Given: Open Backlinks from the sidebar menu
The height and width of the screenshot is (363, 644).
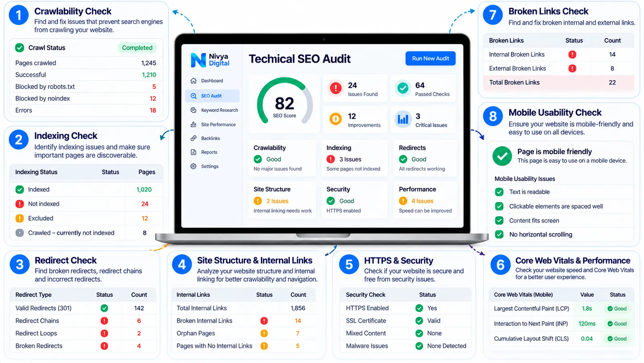Looking at the screenshot, I should 213,138.
